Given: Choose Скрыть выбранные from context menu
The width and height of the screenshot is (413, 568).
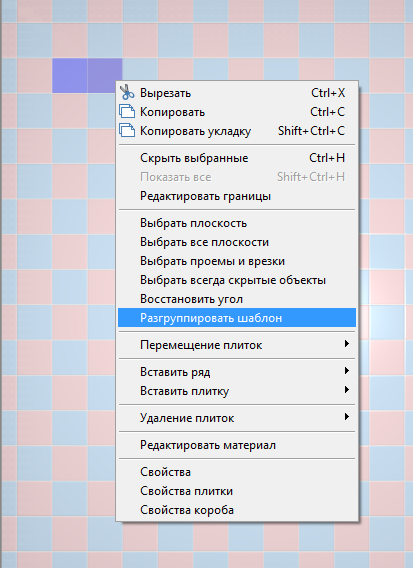Looking at the screenshot, I should 237,158.
